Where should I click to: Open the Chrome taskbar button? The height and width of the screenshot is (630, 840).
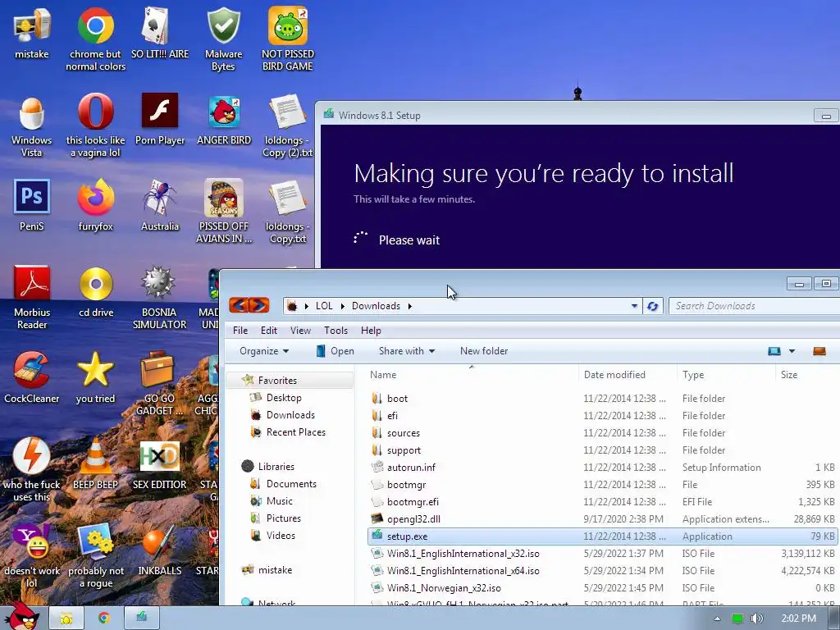click(x=104, y=618)
